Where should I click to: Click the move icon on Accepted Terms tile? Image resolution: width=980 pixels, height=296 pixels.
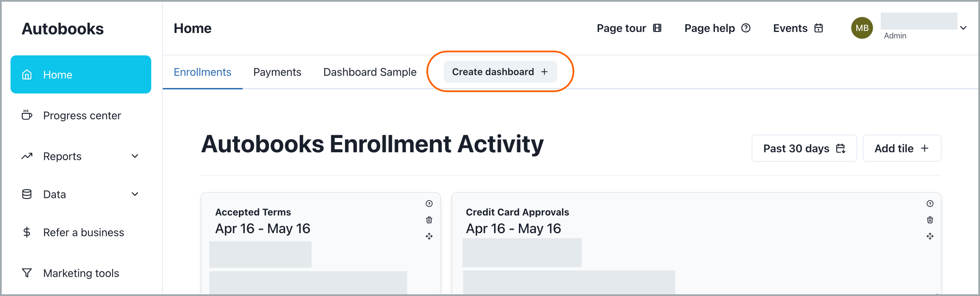(429, 236)
